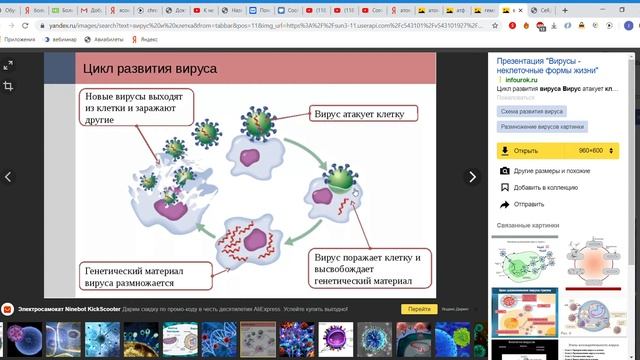Screen dimensions: 640x360
Task: Open the Авиабилеты bookmark
Action: coord(104,40)
